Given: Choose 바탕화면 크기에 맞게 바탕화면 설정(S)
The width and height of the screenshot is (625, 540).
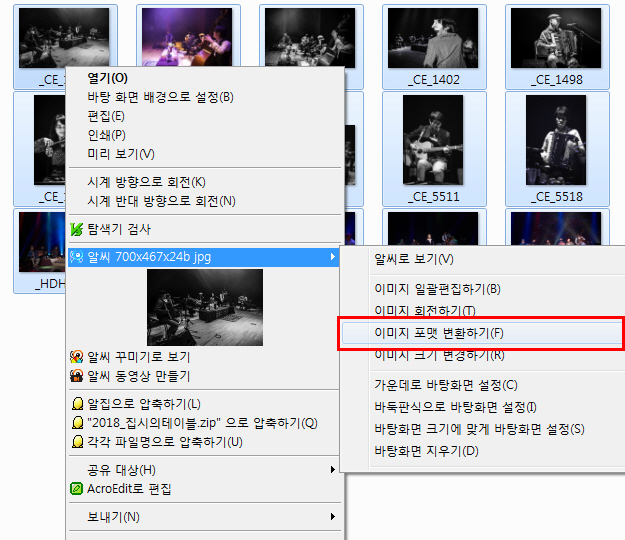Looking at the screenshot, I should 479,429.
